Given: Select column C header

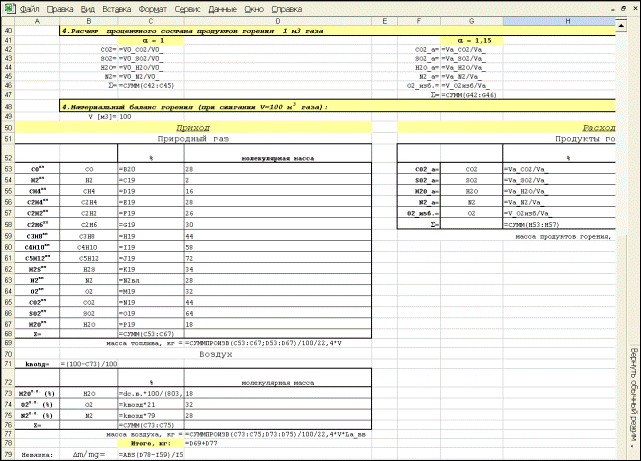Looking at the screenshot, I should click(x=151, y=21).
